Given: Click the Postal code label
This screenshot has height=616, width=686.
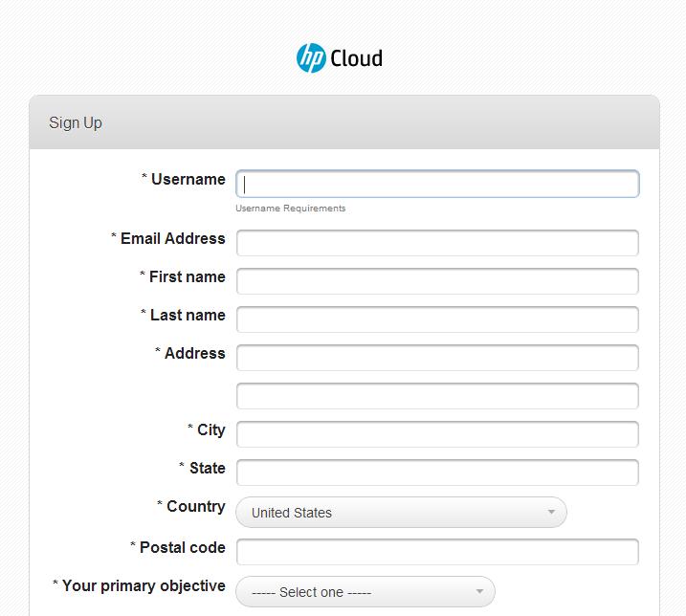Looking at the screenshot, I should 183,547.
